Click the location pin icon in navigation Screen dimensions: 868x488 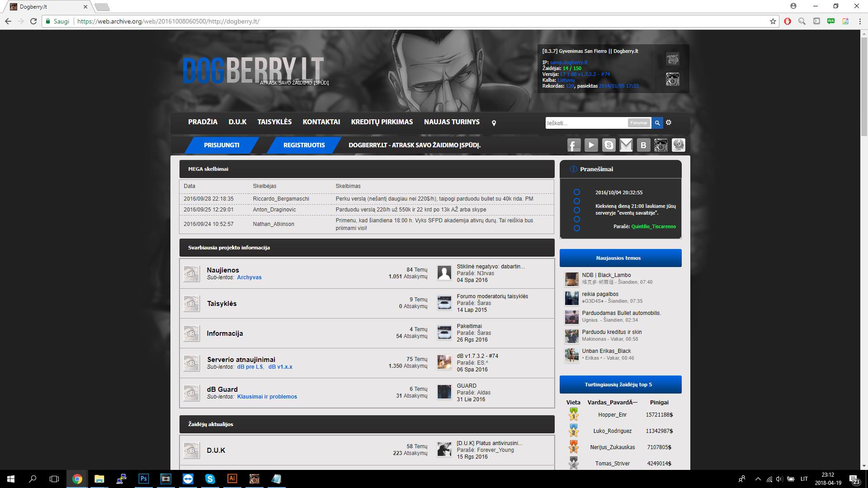pos(494,123)
